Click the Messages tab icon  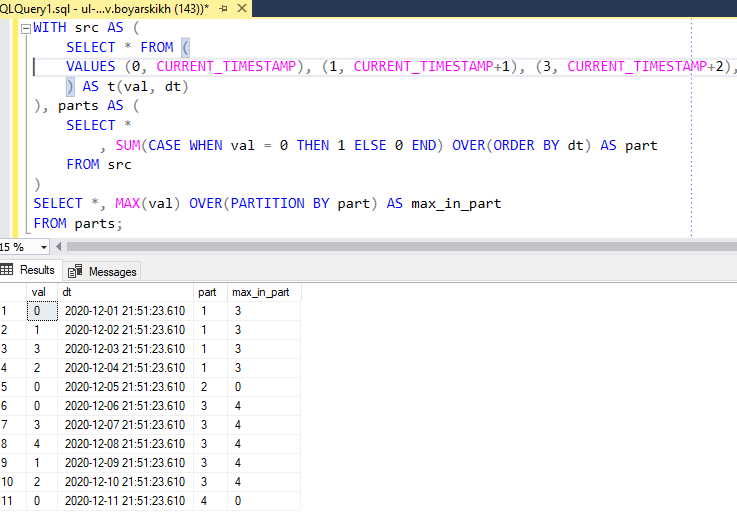[x=75, y=271]
